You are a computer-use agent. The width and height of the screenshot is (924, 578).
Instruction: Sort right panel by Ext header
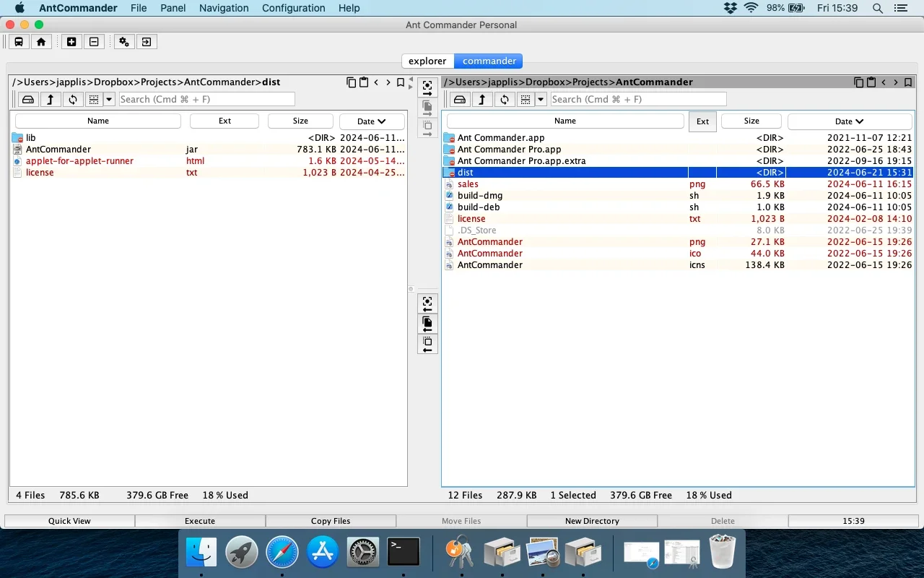point(702,121)
